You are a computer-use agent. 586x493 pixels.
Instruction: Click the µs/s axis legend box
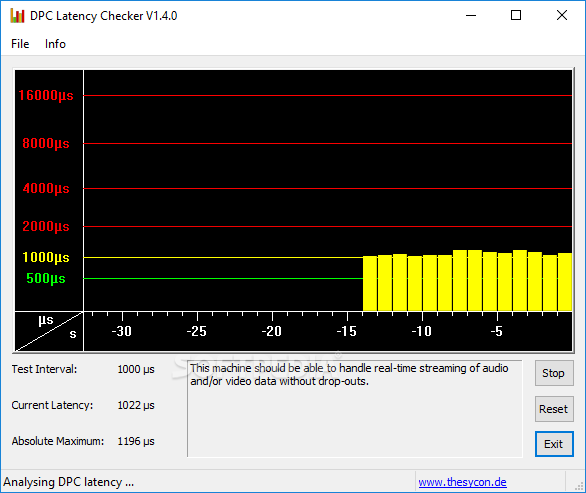tap(49, 332)
